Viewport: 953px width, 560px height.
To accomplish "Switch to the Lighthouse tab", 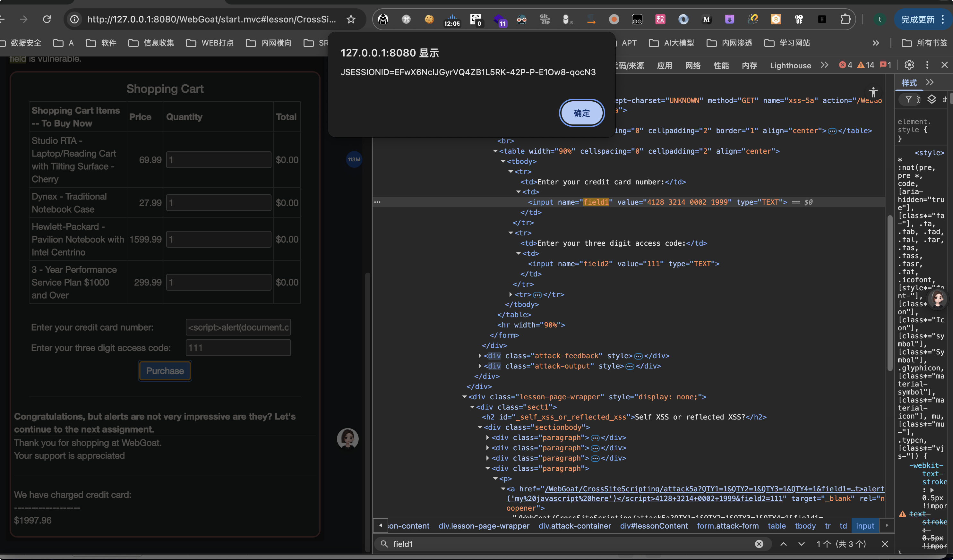I will [790, 65].
